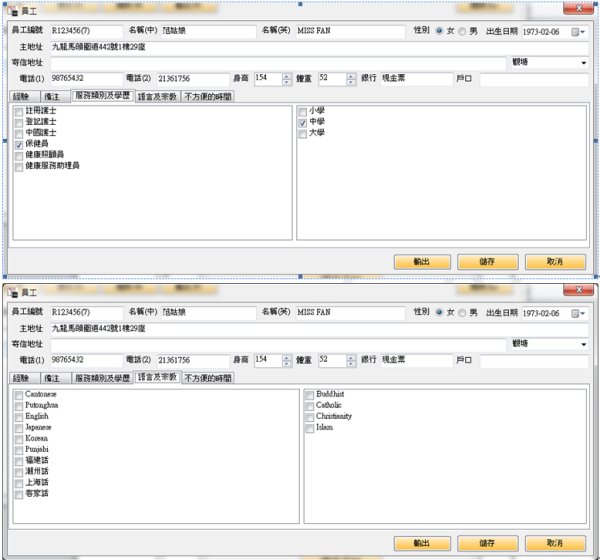Open 經驗 tab in upper 員工 window
Viewport: 600px width, 560px height.
coord(24,96)
